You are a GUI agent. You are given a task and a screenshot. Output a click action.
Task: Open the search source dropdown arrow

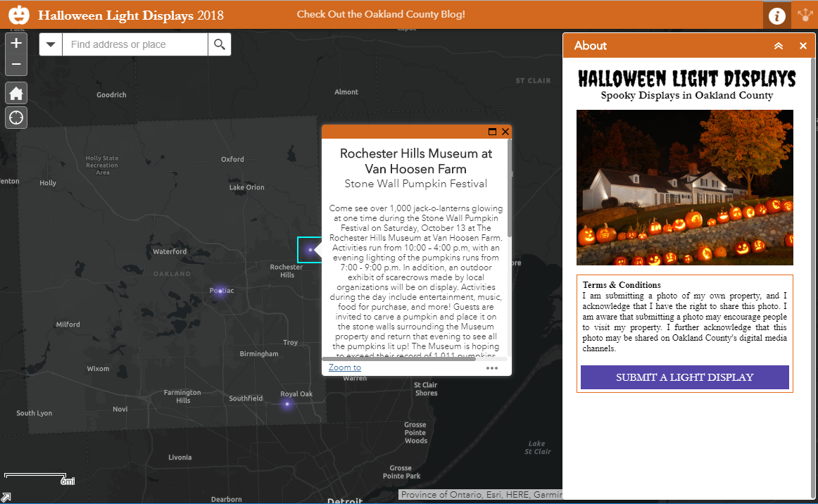point(50,44)
